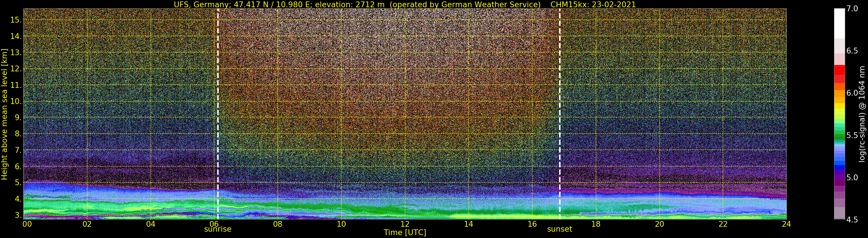This screenshot has height=238, width=868.
Task: Click the '12.' height axis tick label
Action: (x=16, y=69)
